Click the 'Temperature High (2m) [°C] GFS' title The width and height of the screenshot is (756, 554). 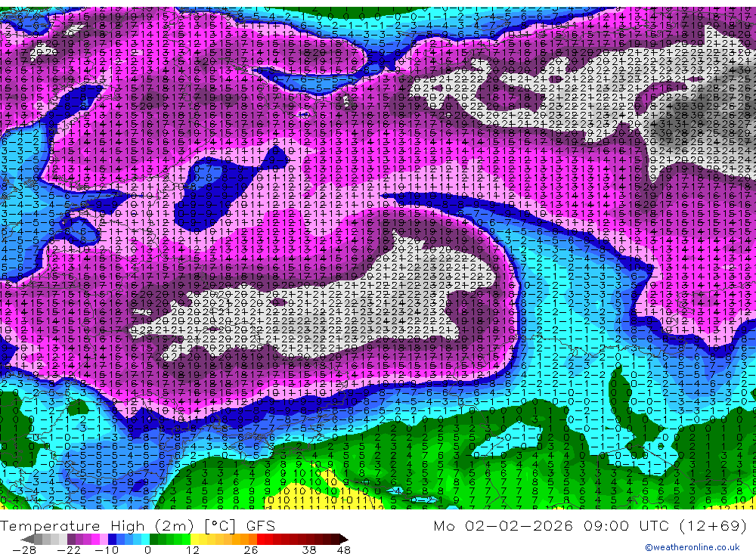pyautogui.click(x=138, y=525)
